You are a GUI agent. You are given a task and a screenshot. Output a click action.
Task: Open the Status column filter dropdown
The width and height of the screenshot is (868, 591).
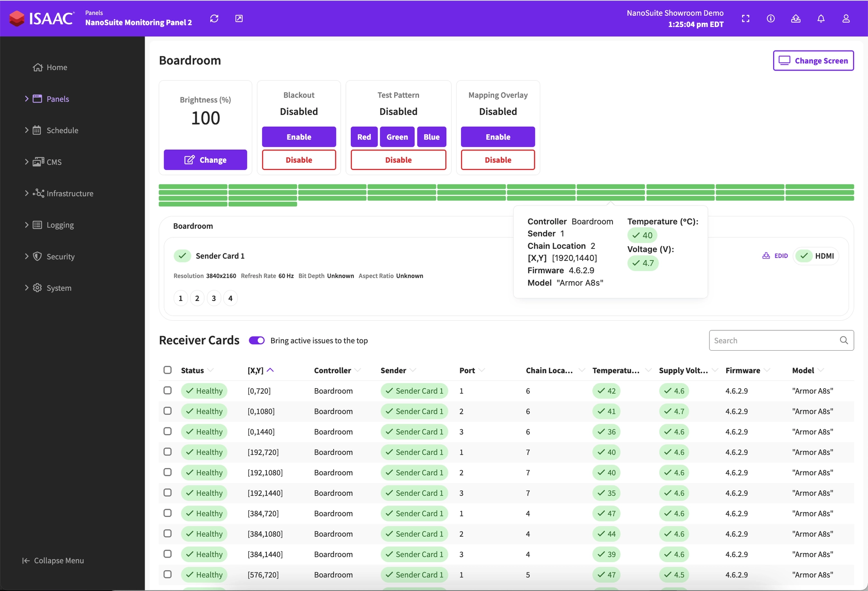tap(211, 370)
